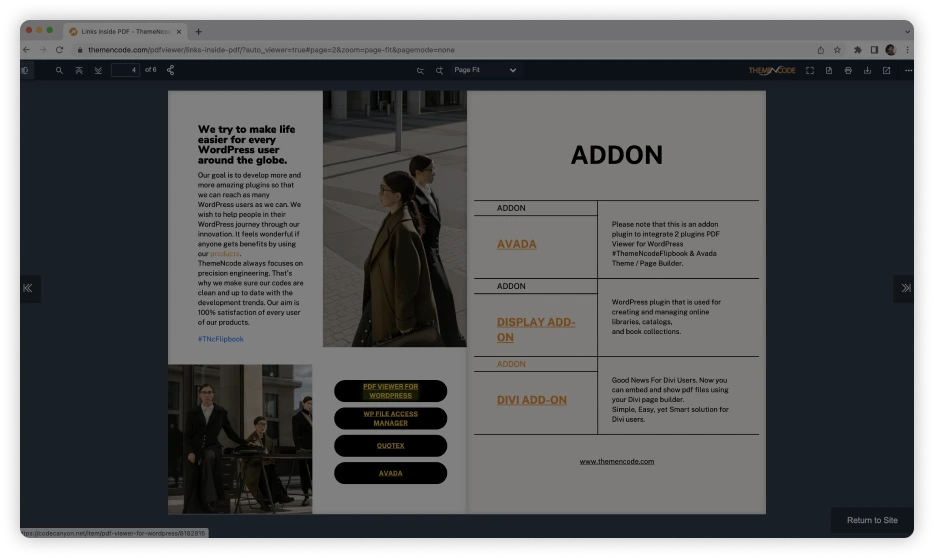Print the PDF document
The image size is (934, 558).
(x=848, y=70)
